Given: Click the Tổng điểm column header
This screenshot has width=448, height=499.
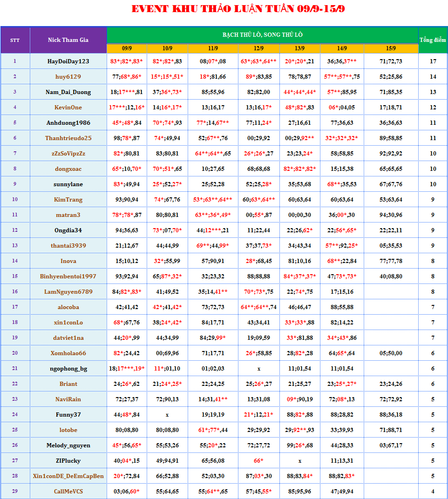Looking at the screenshot, I should click(433, 40).
